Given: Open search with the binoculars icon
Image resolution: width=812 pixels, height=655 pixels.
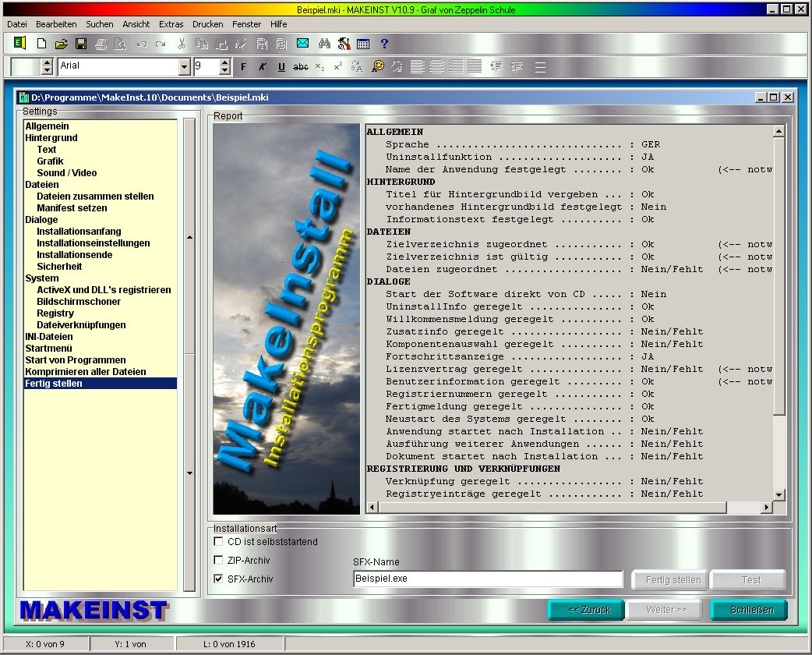Looking at the screenshot, I should 324,44.
